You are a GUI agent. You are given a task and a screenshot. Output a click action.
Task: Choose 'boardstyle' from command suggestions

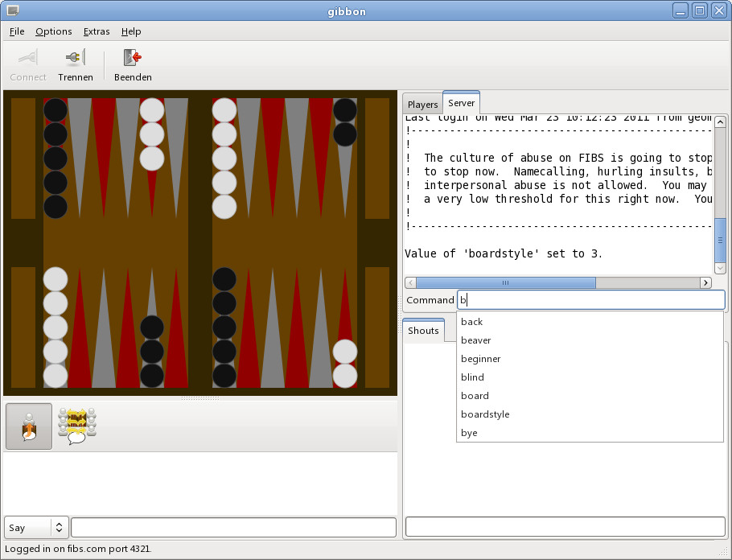590,414
